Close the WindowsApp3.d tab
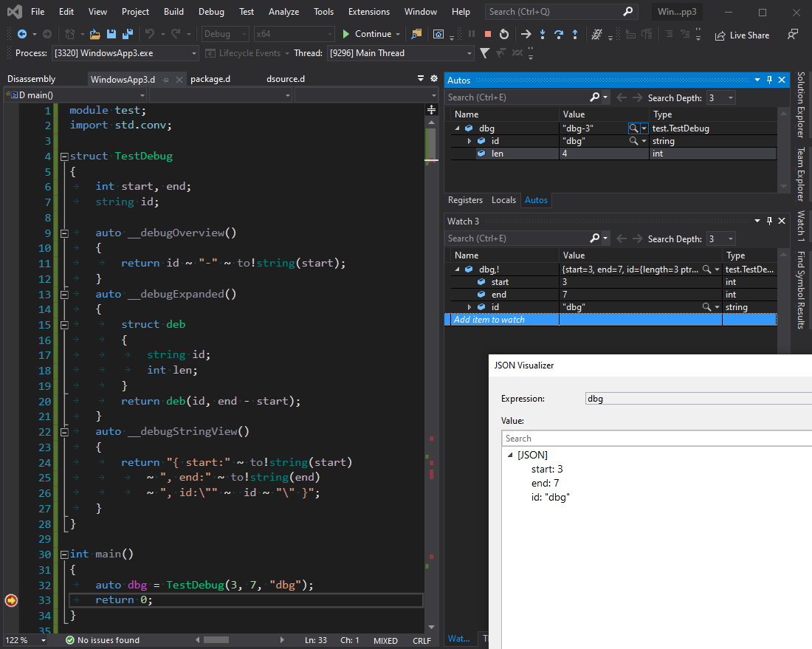 [x=179, y=79]
